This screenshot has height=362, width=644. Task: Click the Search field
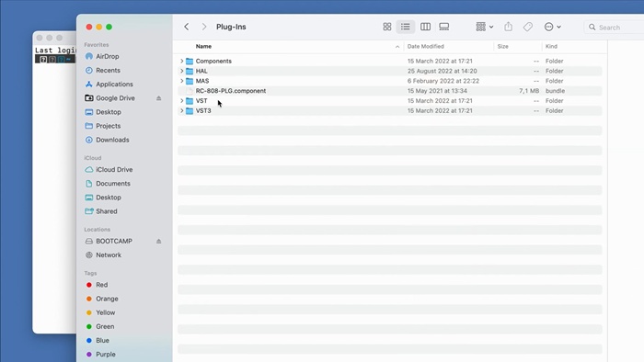[614, 28]
